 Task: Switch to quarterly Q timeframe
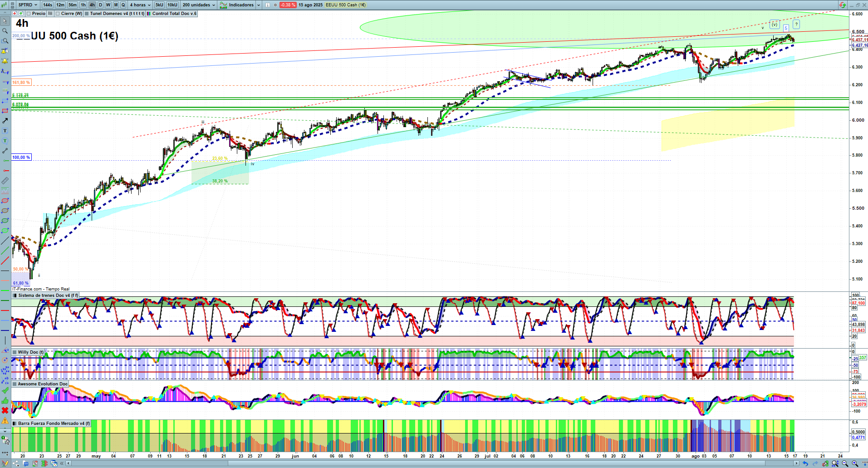(123, 5)
